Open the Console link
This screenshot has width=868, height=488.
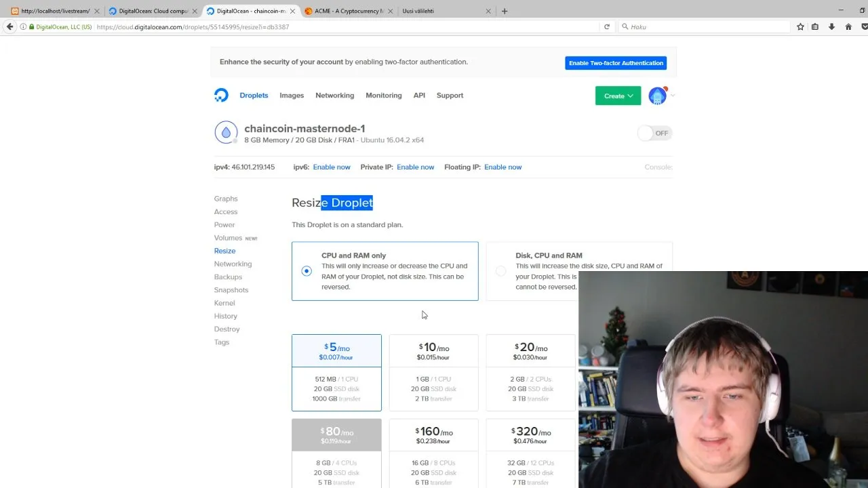tap(658, 167)
